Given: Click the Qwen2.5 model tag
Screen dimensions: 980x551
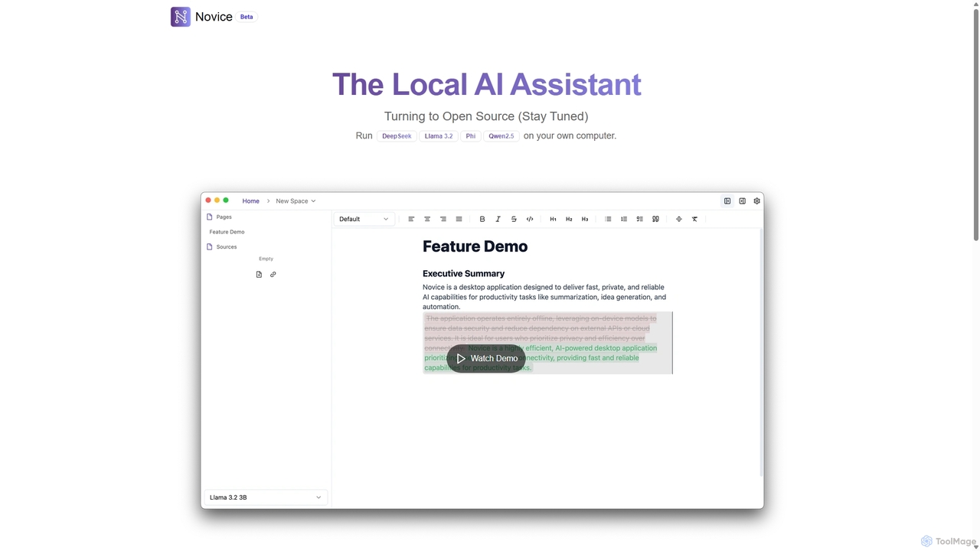Looking at the screenshot, I should [x=501, y=136].
